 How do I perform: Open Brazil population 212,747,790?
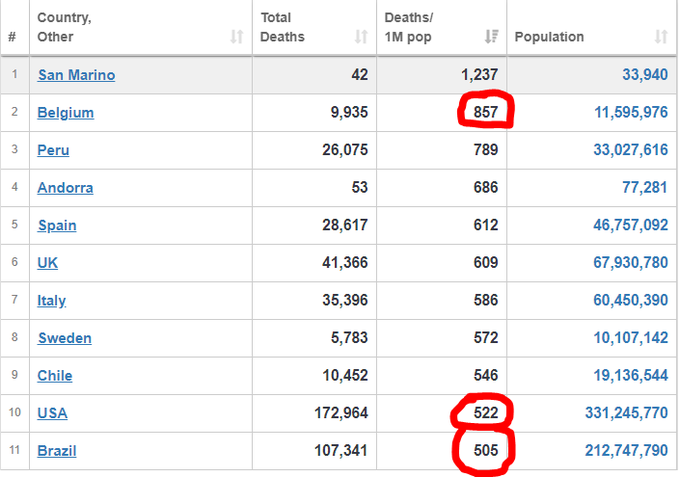(x=626, y=451)
